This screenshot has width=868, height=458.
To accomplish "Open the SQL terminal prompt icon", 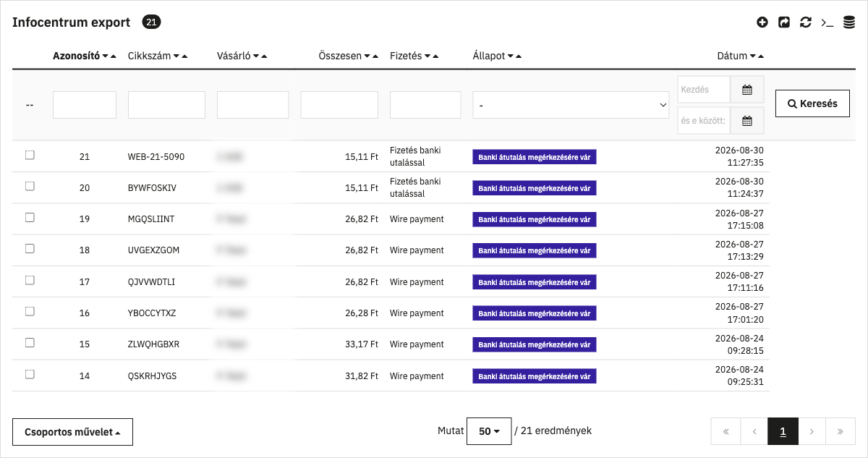I will pos(827,22).
